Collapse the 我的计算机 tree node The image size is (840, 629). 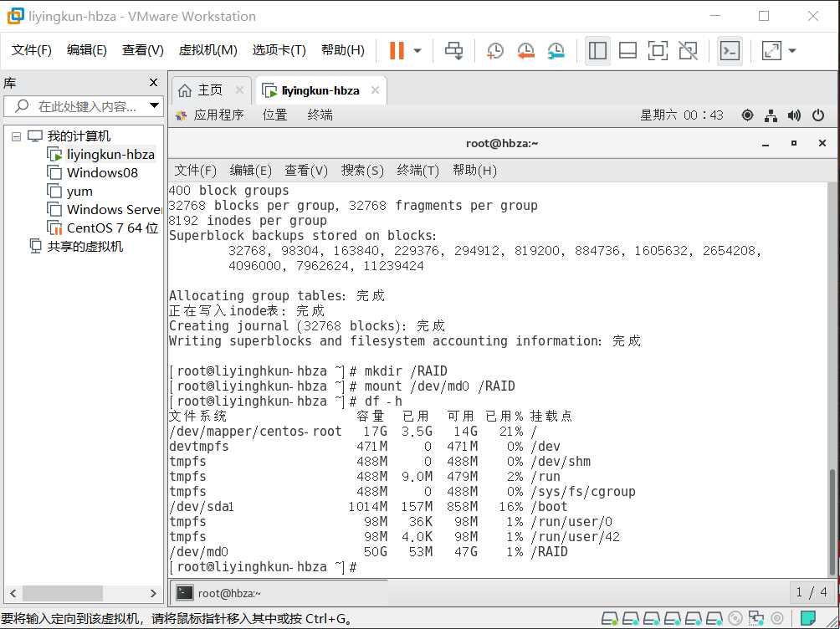tap(16, 136)
